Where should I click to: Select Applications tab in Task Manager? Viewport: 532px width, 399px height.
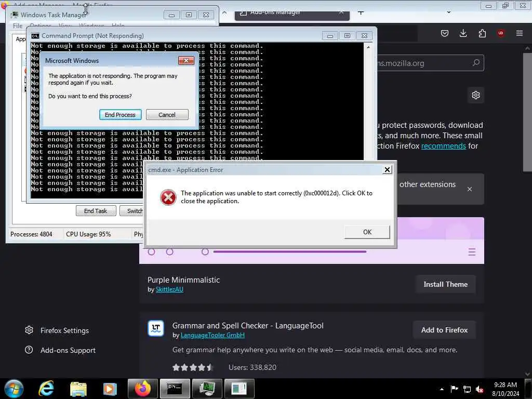[x=20, y=39]
